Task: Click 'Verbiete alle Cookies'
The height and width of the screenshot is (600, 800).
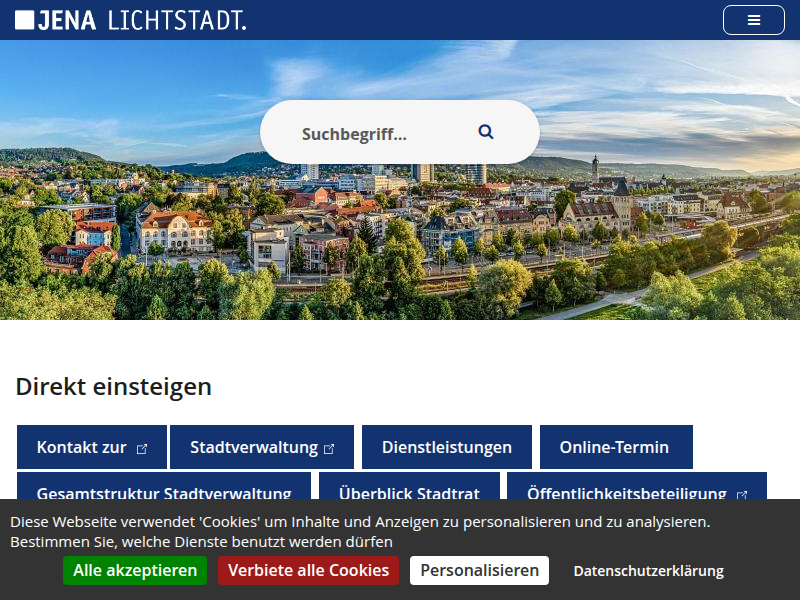Action: [x=308, y=570]
